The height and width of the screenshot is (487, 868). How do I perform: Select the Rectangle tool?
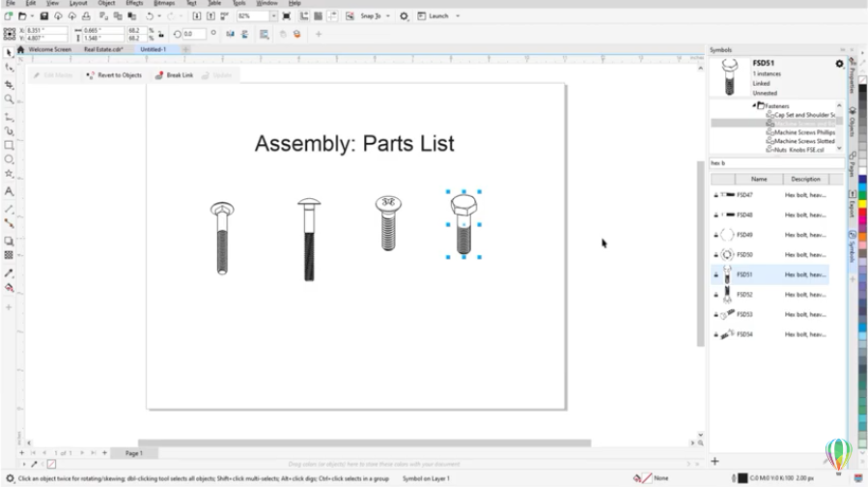9,145
